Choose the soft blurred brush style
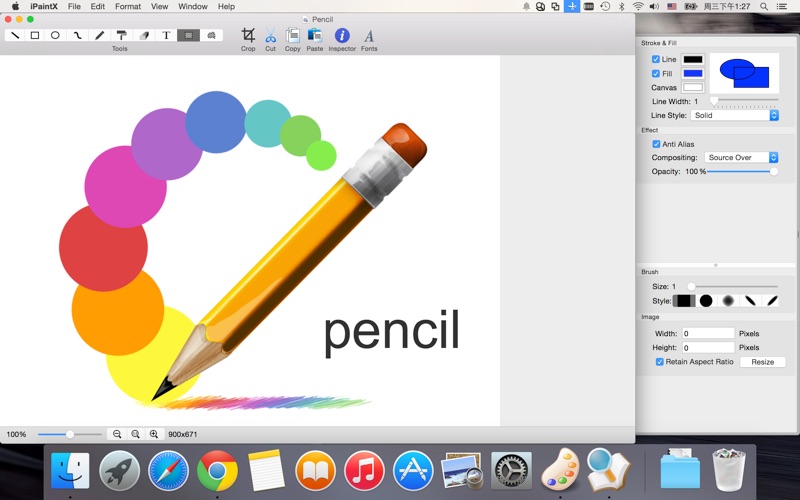Screen dimensions: 800x500 (728, 301)
